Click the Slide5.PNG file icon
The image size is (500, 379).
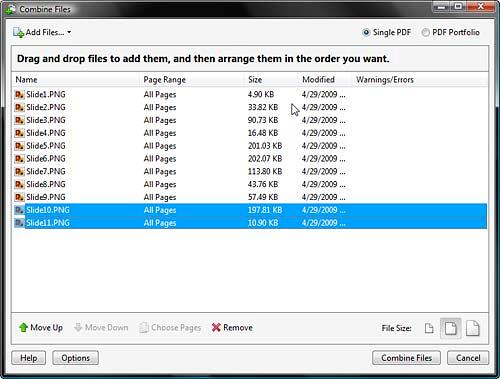[x=20, y=146]
